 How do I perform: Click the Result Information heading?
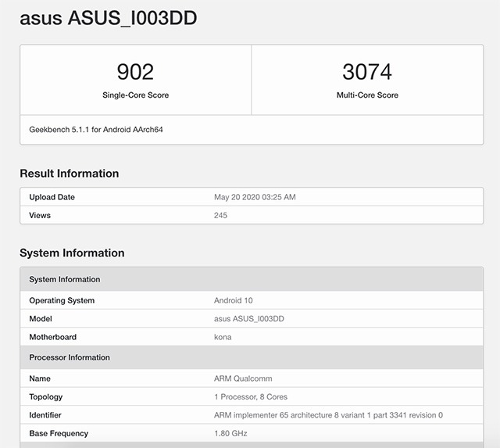tap(70, 174)
